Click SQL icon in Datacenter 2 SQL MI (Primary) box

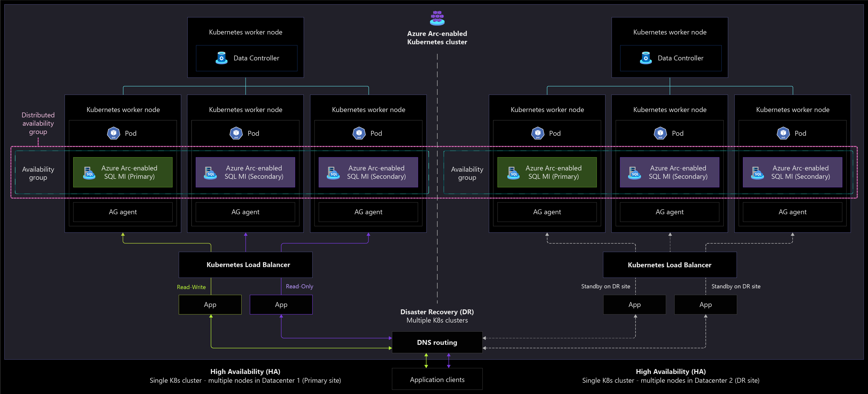[x=513, y=173]
